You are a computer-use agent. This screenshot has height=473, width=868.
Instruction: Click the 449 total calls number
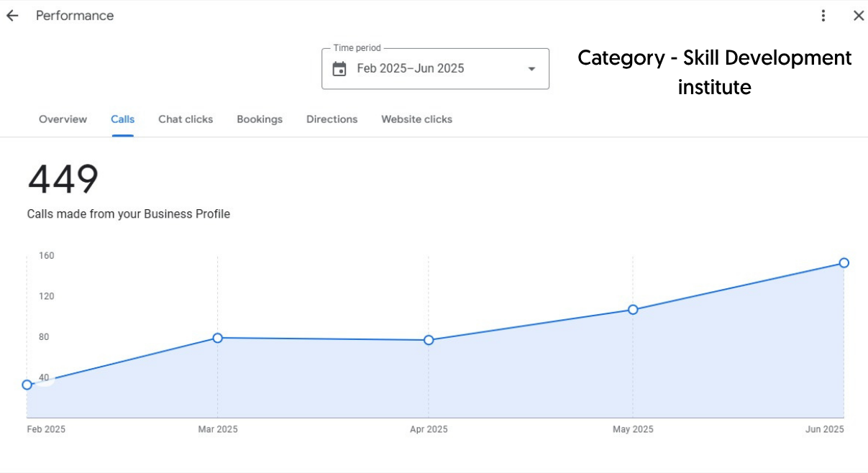(63, 180)
